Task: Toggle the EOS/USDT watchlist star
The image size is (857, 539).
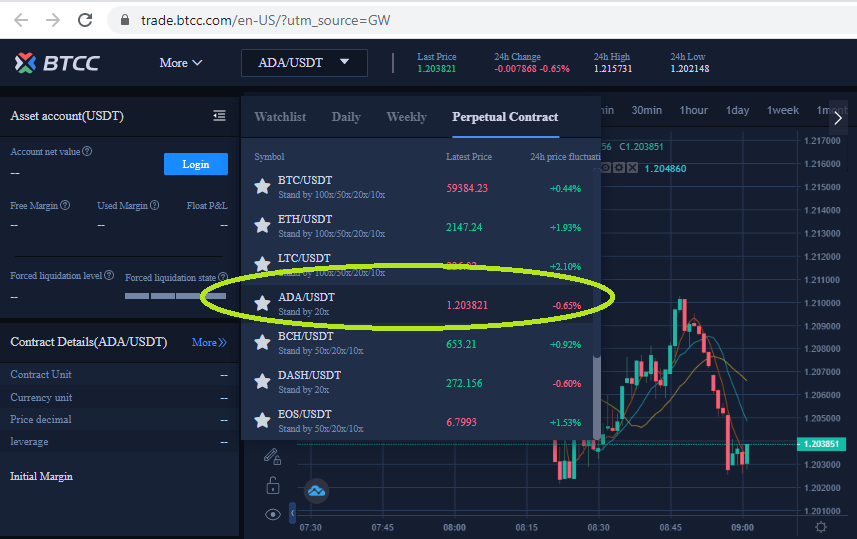Action: [x=262, y=420]
